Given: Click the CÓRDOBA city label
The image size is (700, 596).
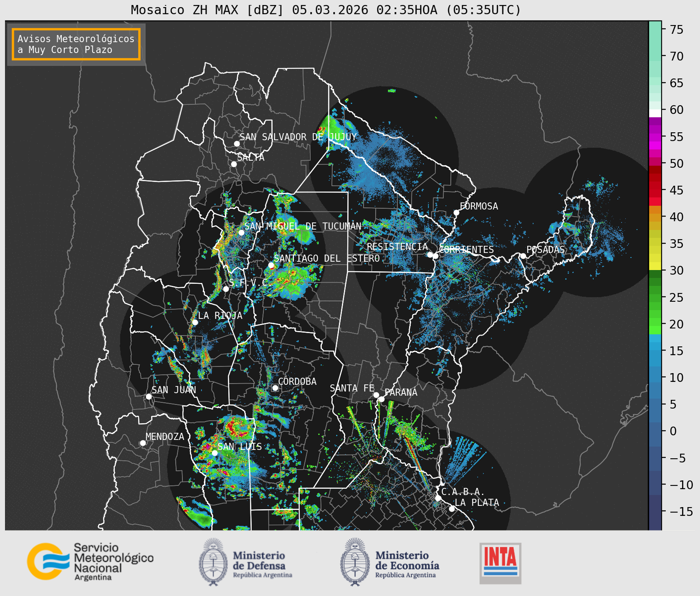Looking at the screenshot, I should pos(297,381).
